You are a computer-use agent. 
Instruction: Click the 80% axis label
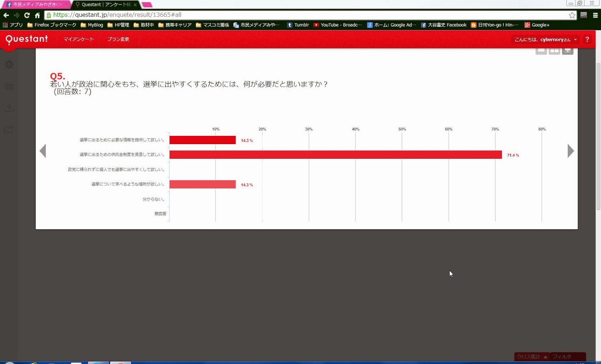[x=542, y=129]
